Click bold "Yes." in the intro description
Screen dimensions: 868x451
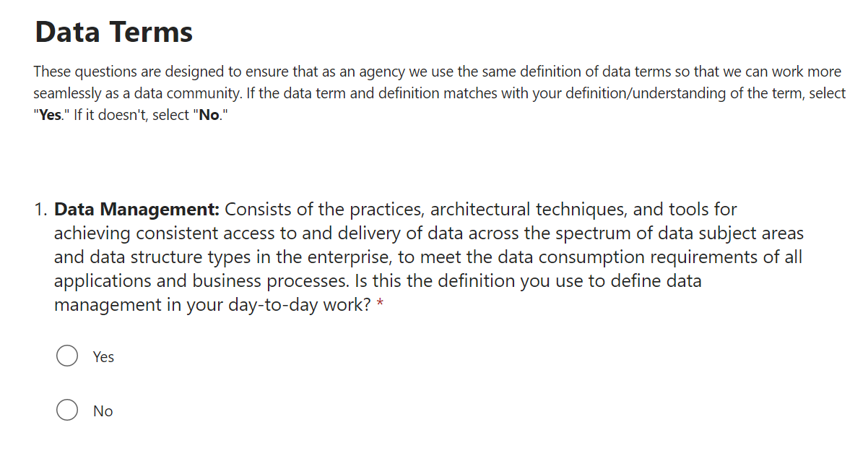(x=51, y=116)
